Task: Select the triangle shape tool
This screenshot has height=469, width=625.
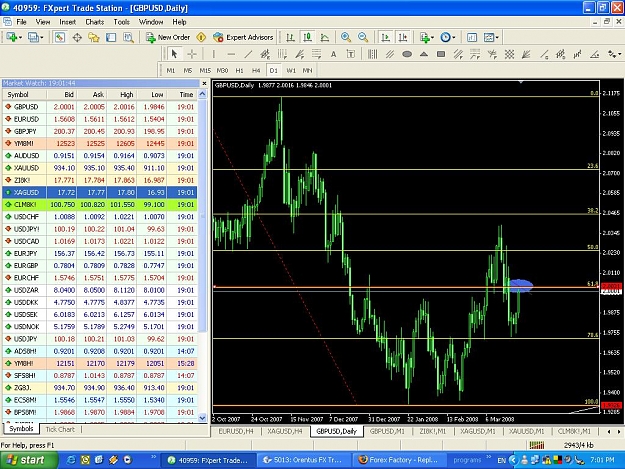Action: click(x=424, y=54)
